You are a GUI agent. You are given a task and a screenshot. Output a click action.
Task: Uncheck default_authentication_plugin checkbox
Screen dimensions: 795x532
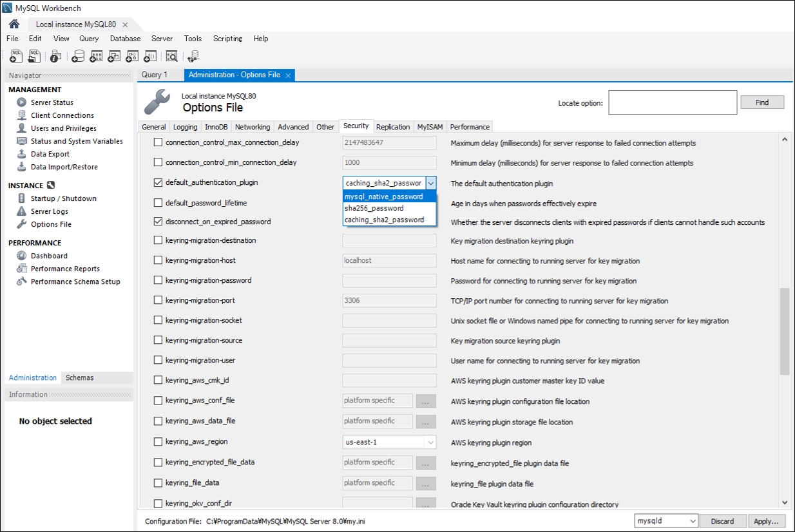[158, 182]
